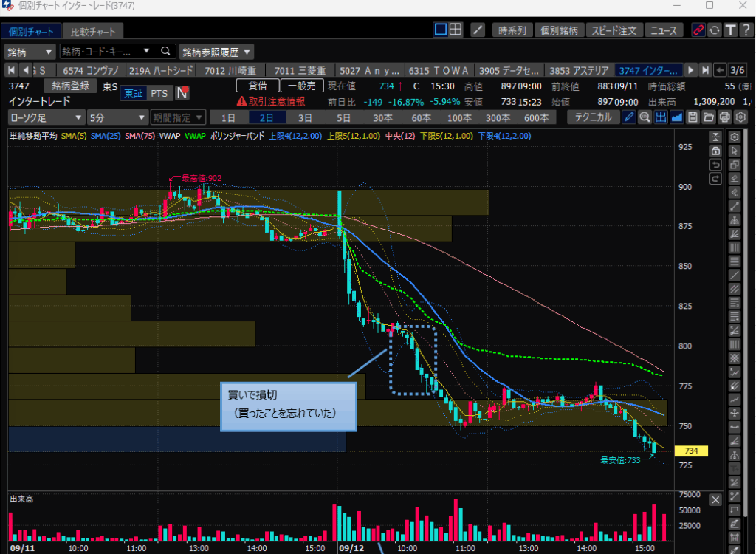The height and width of the screenshot is (554, 756).
Task: Click the refresh chart icon
Action: click(x=714, y=30)
